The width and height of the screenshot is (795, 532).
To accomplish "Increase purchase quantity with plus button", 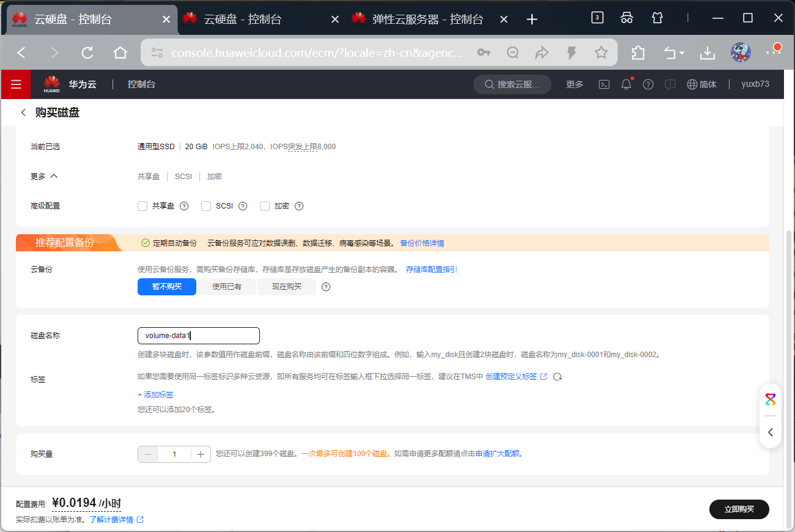I will click(x=201, y=454).
